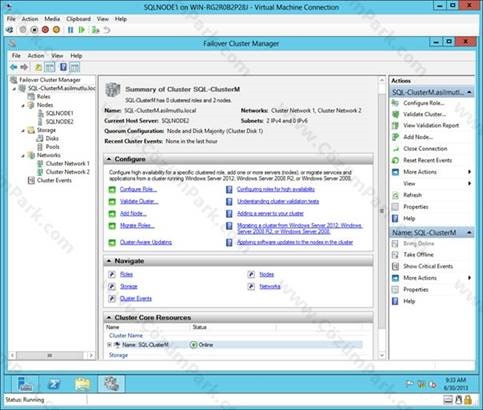483x410 pixels.
Task: Open View Validation Report action
Action: [431, 126]
